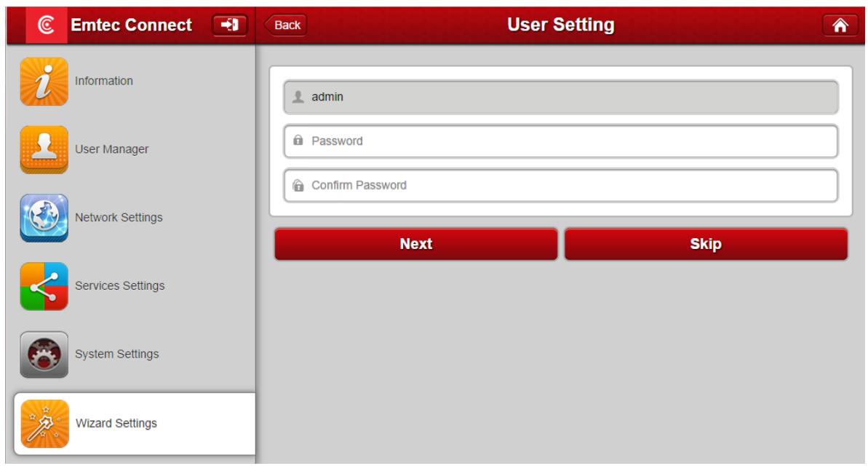Click the Emtec Connect title text
The height and width of the screenshot is (466, 868).
pyautogui.click(x=130, y=25)
